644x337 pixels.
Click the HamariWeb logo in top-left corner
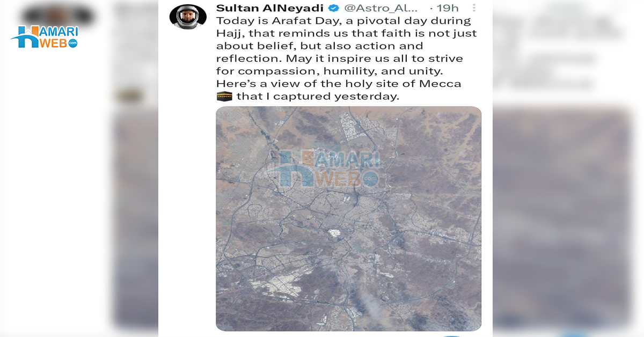coord(45,38)
